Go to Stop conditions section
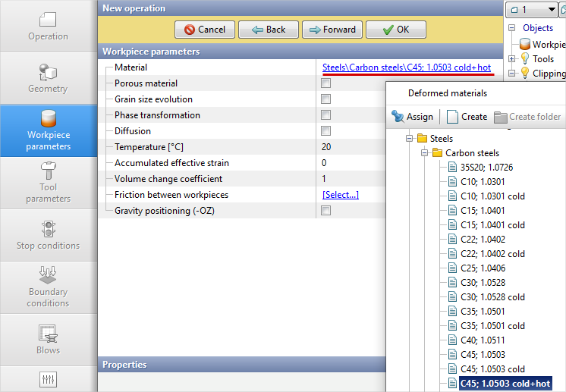566x392 pixels. (48, 234)
